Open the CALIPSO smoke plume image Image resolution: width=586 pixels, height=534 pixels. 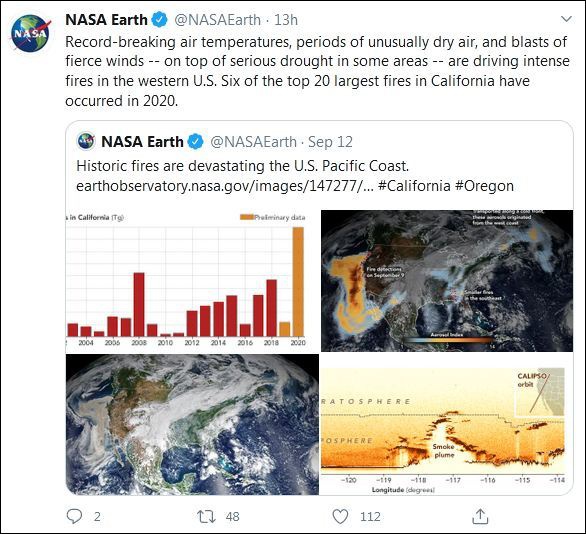pos(447,424)
